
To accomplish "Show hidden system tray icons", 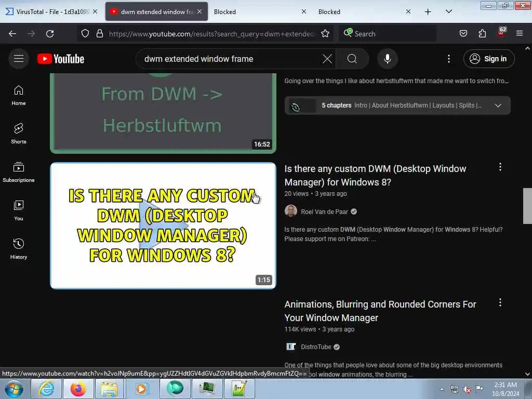I will point(442,389).
